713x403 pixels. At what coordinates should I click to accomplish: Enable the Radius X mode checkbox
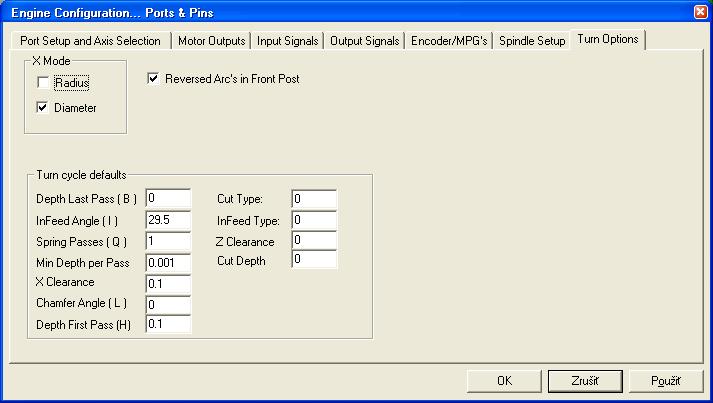point(43,83)
